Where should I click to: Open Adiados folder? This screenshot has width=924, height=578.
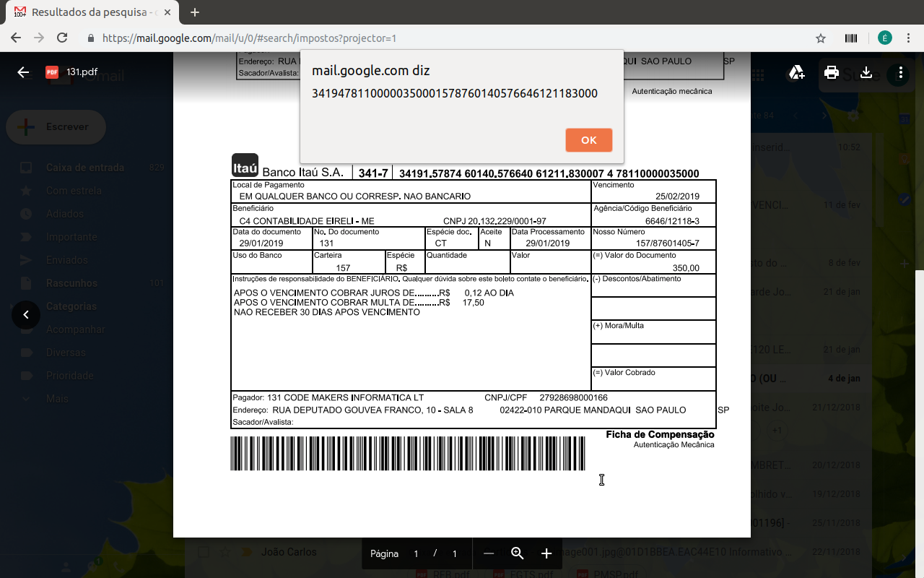(x=64, y=214)
